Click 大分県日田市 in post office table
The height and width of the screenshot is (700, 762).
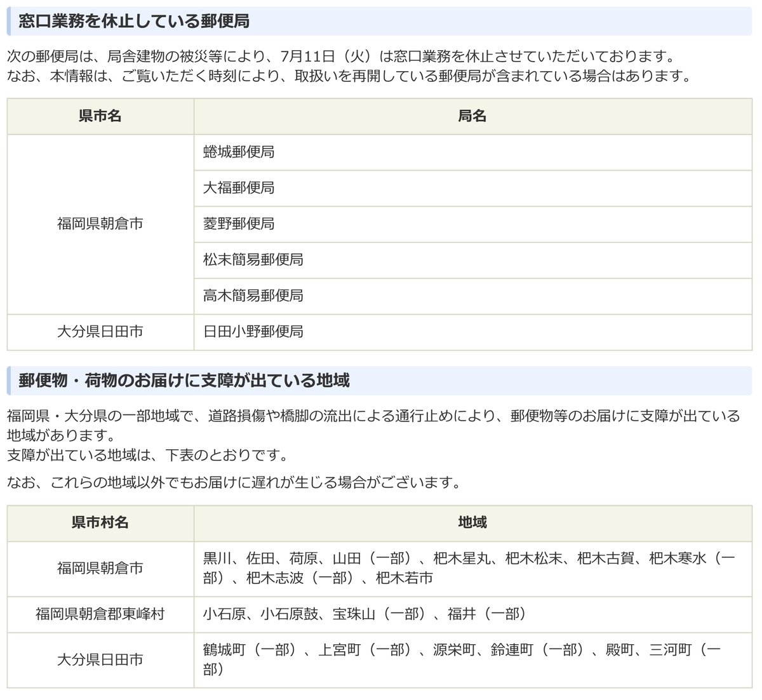tap(100, 332)
